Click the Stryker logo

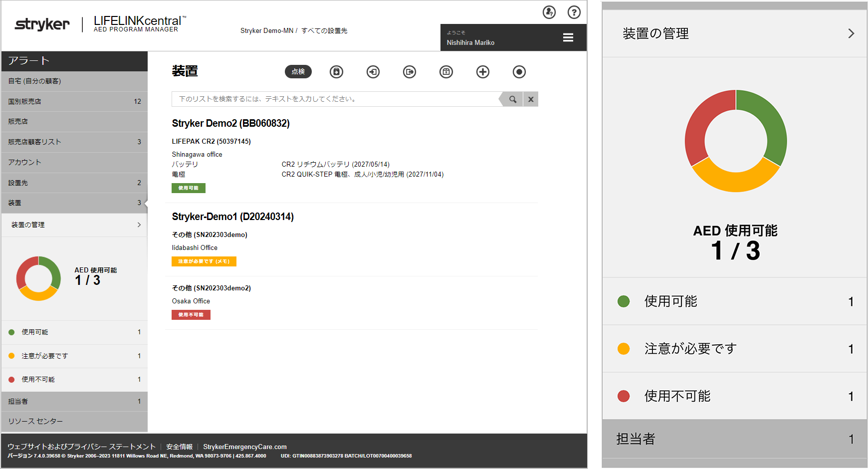click(42, 24)
